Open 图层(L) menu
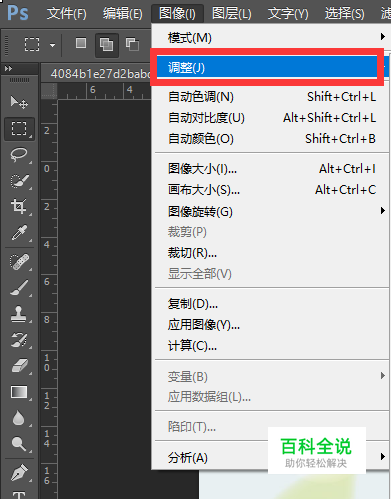This screenshot has height=499, width=391. (232, 14)
